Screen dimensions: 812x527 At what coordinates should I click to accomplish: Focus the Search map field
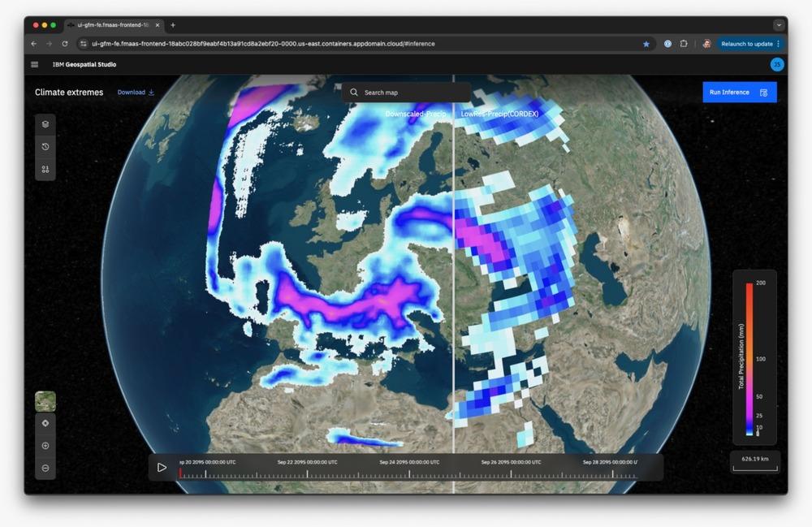(407, 92)
